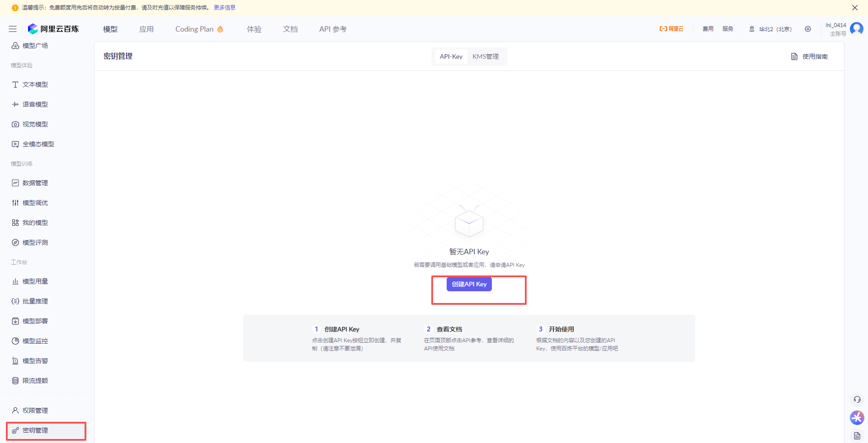Open 模型广场 from the sidebar
The image size is (868, 443).
[30, 46]
